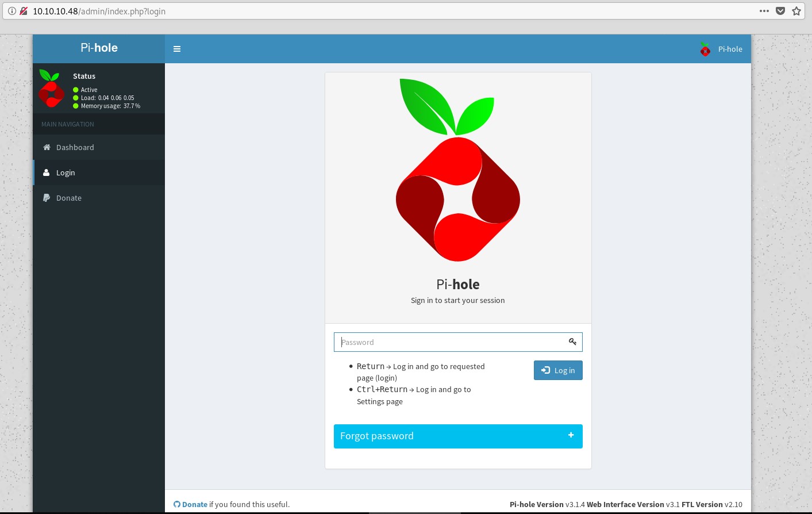Click the Dashboard home icon
The image size is (812, 514).
click(x=47, y=147)
